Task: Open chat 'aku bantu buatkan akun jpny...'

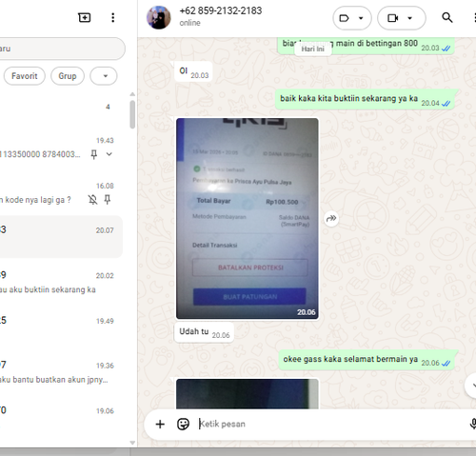Action: [61, 372]
